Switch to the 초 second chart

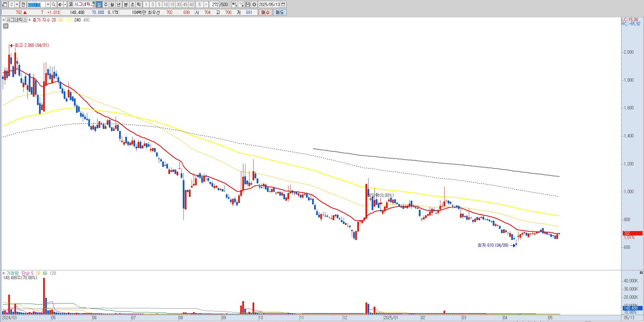click(x=132, y=4)
